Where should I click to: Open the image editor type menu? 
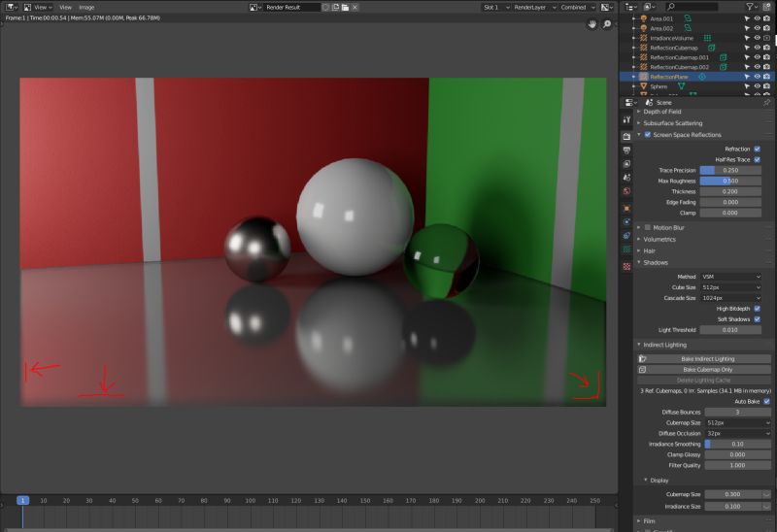pos(11,7)
